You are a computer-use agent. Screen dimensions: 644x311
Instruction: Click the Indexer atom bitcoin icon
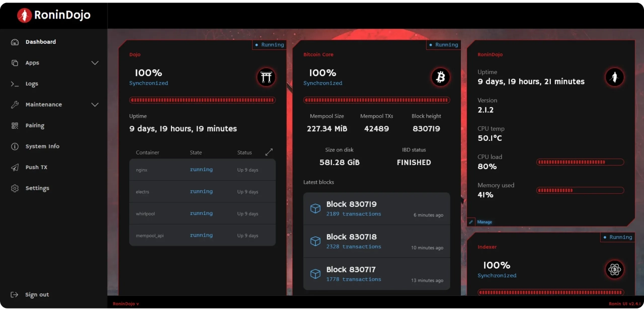tap(614, 270)
